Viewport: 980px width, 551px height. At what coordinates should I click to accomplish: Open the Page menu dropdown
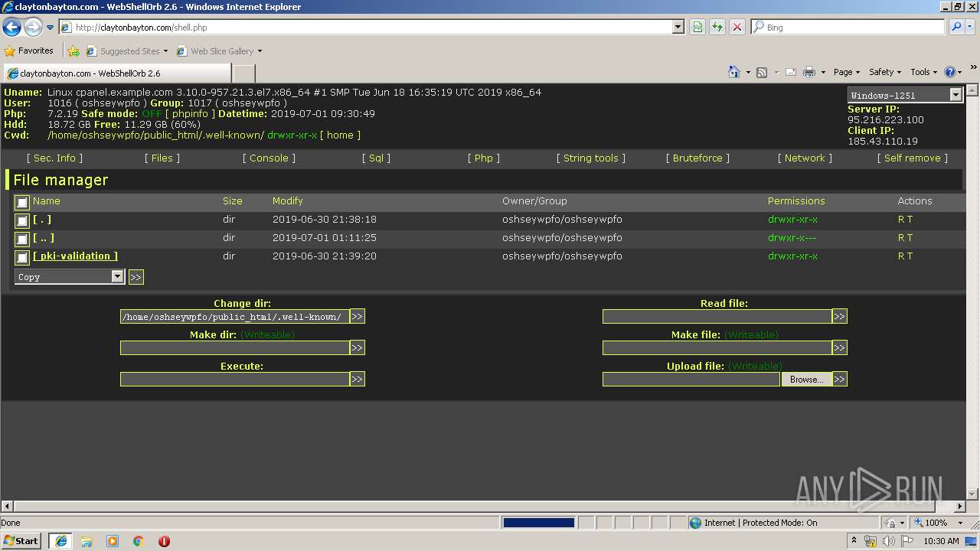[x=846, y=72]
